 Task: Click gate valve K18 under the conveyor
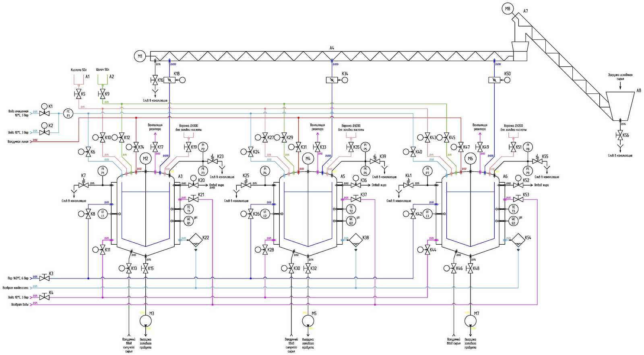pyautogui.click(x=169, y=80)
